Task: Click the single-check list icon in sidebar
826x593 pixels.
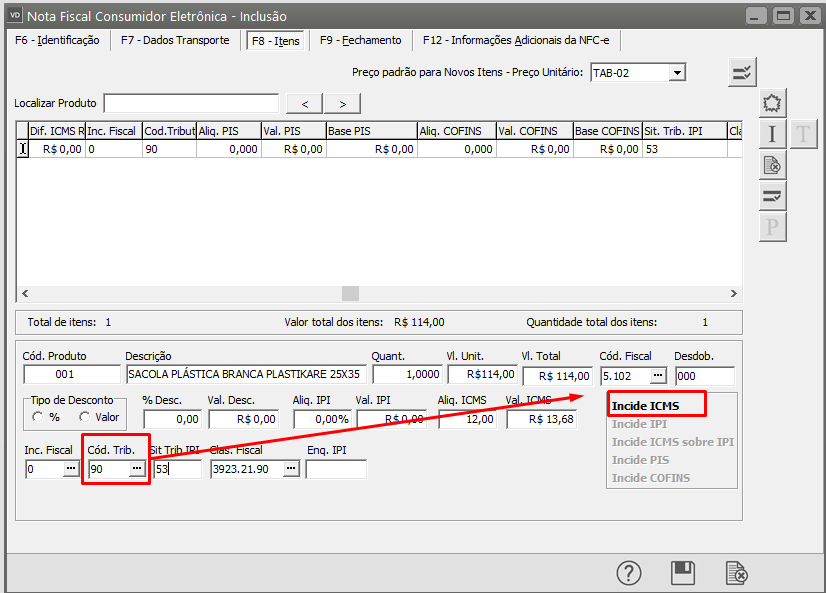Action: pyautogui.click(x=772, y=196)
